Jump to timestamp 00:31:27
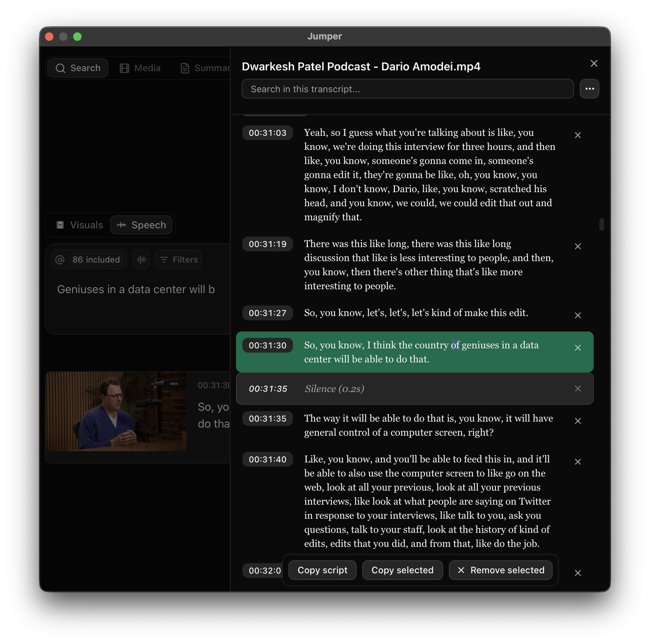Viewport: 650px width, 644px height. tap(267, 313)
